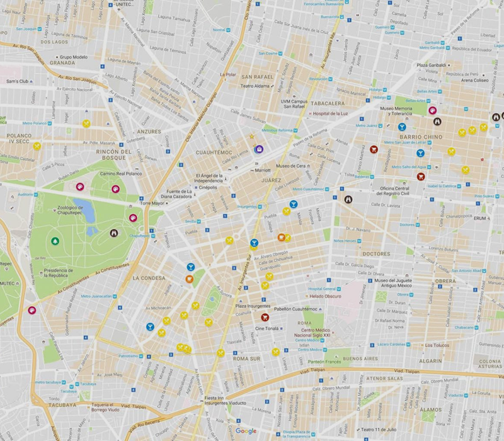Click the Los Tolucos restaurant label
The width and height of the screenshot is (504, 441).
(437, 345)
